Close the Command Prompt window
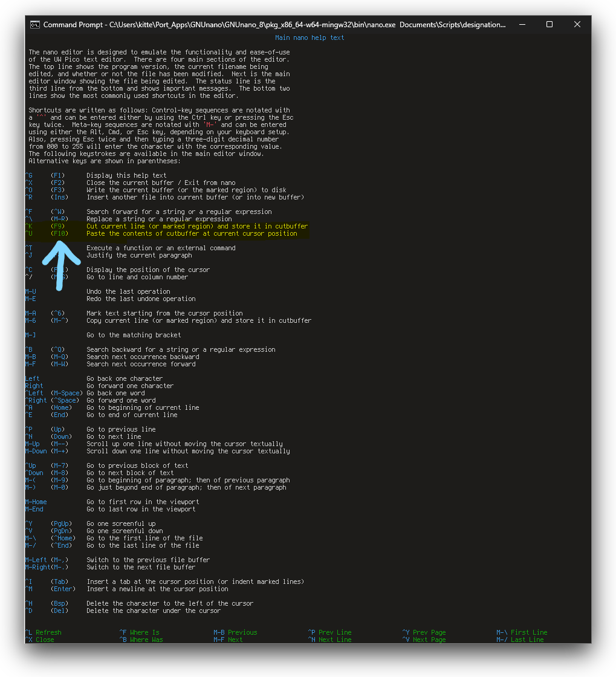 pos(577,25)
